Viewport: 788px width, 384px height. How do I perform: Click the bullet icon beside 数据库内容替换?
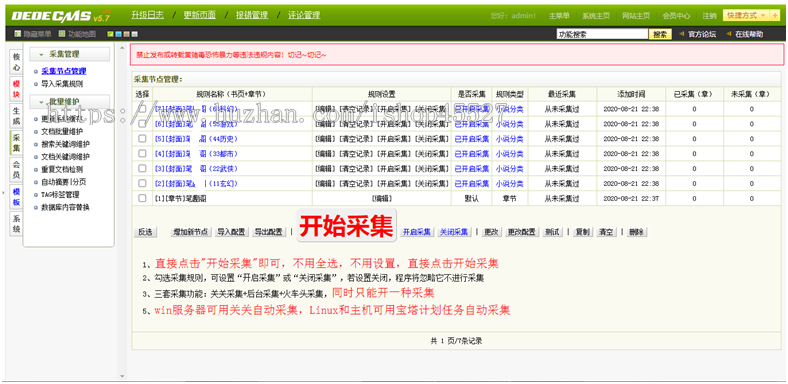(36, 208)
